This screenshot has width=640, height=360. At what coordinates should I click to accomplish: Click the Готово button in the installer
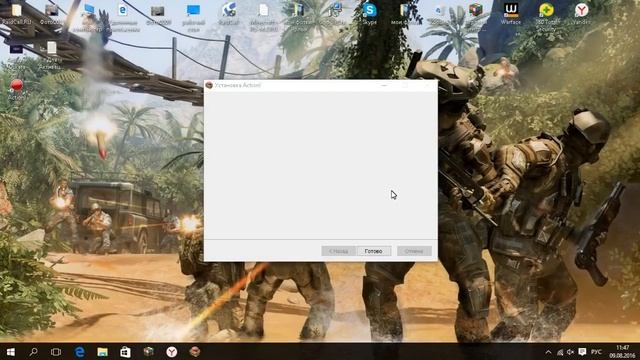[x=373, y=251]
